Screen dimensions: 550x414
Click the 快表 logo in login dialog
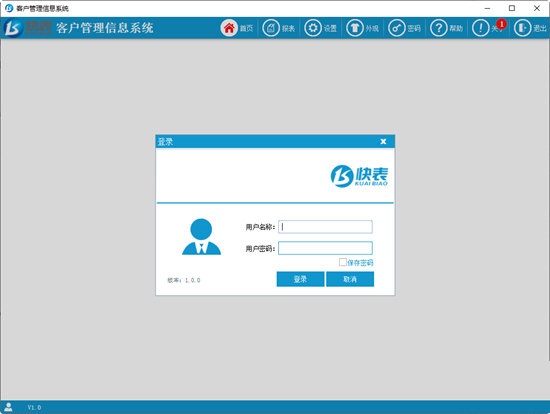coord(359,176)
